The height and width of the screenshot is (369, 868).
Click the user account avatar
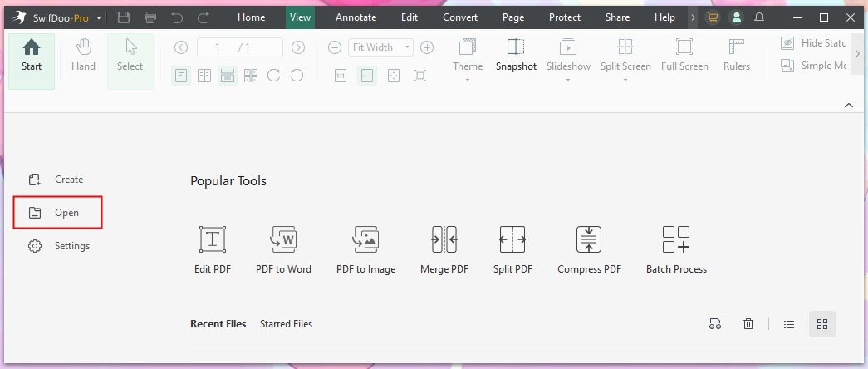coord(736,17)
